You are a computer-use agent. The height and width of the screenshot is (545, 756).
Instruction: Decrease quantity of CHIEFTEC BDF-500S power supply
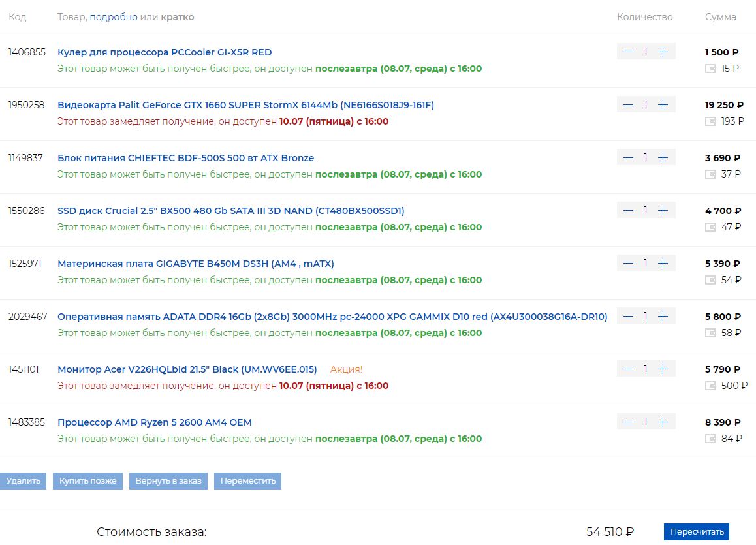click(628, 157)
